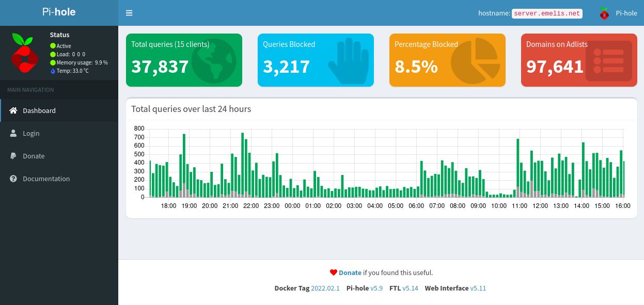Select Donate in the sidebar
Viewport: 644px width, 305px height.
point(59,156)
